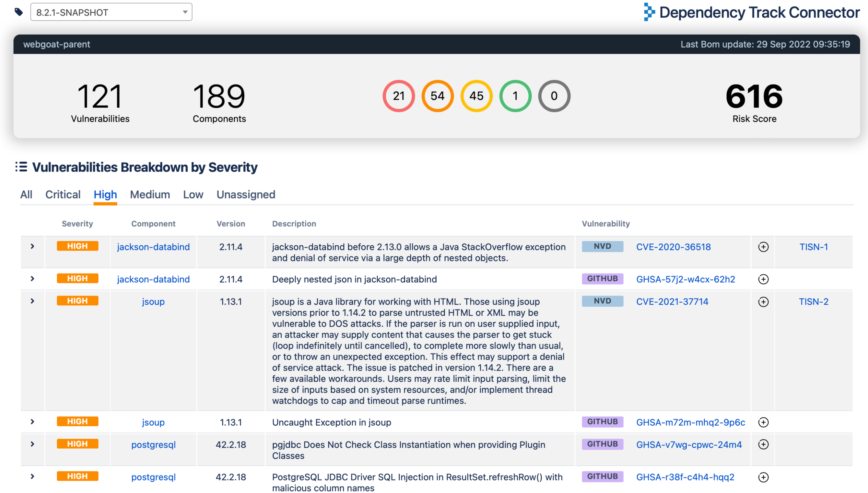868x493 pixels.
Task: Open the 8.2.1-SNAPSHOT version dropdown
Action: coord(111,12)
